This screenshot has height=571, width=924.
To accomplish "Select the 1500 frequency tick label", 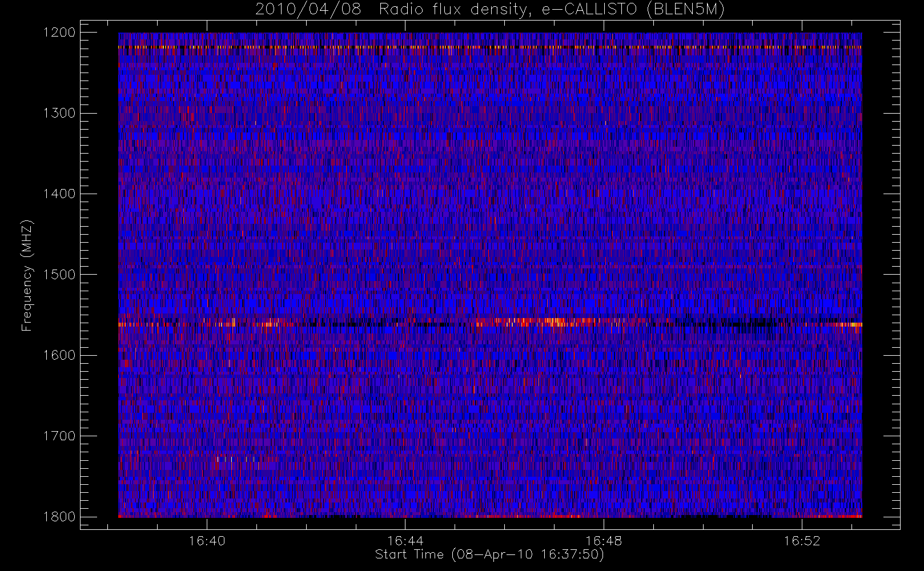I will pos(59,275).
